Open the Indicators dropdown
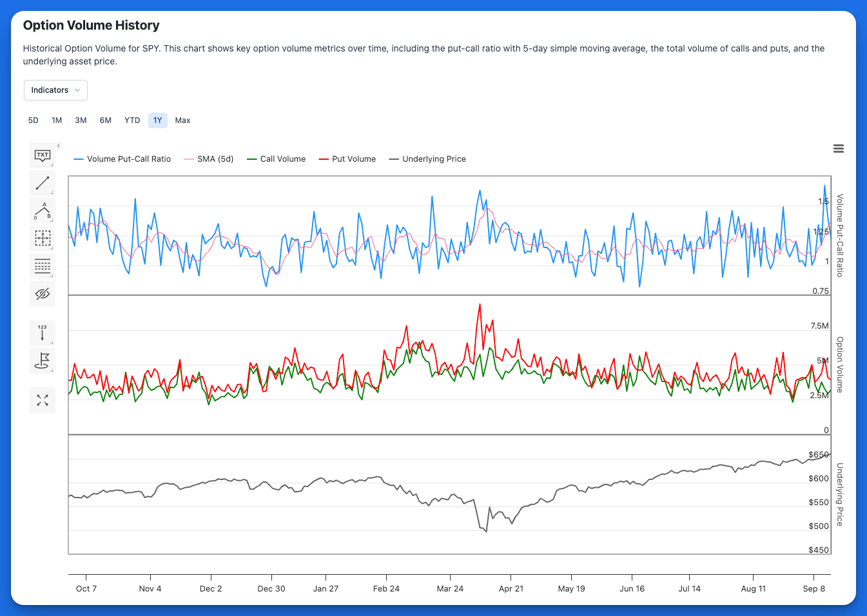867x616 pixels. coord(55,90)
